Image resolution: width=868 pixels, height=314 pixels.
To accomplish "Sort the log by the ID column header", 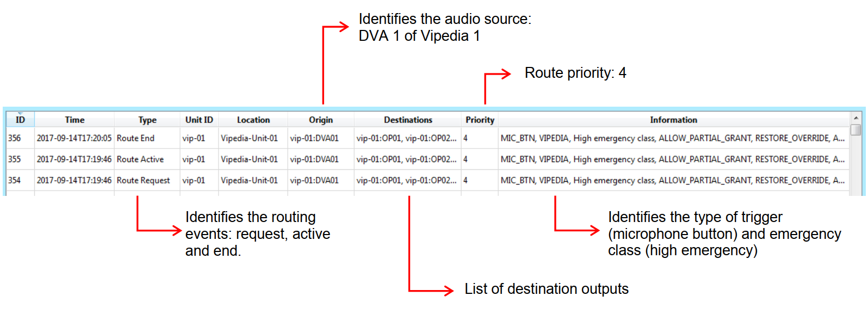I will [x=20, y=120].
